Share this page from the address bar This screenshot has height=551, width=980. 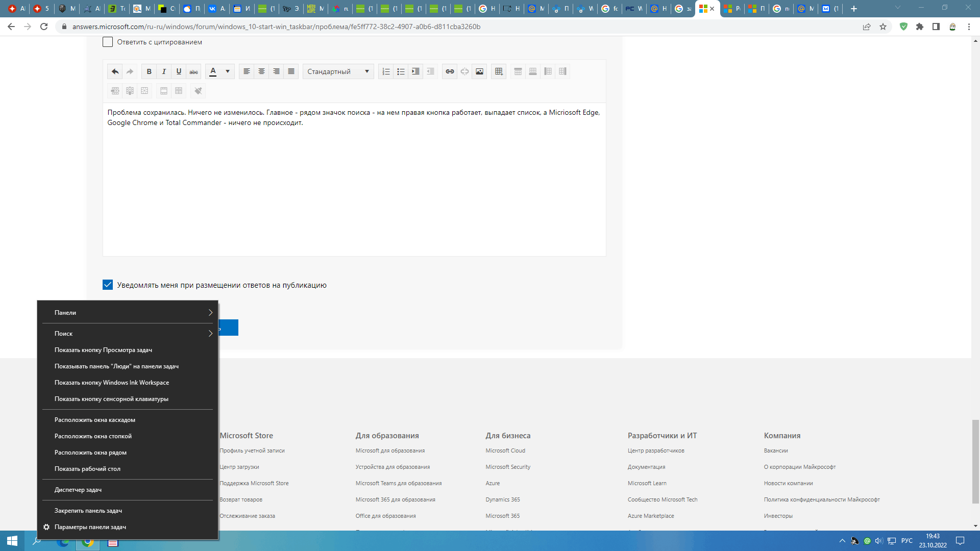coord(867,27)
